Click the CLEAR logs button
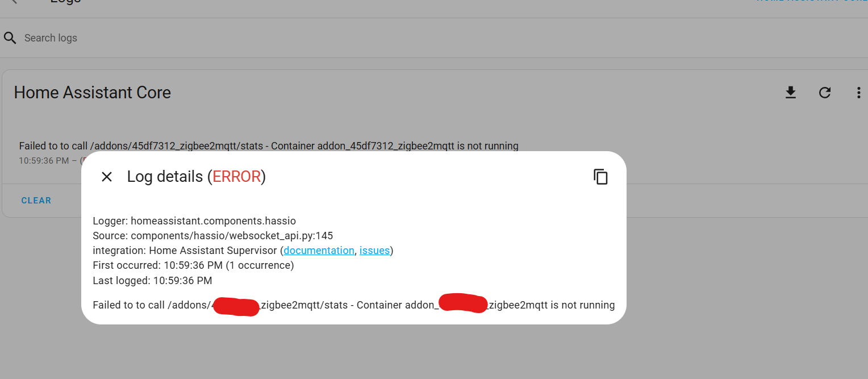This screenshot has width=868, height=379. (x=36, y=200)
